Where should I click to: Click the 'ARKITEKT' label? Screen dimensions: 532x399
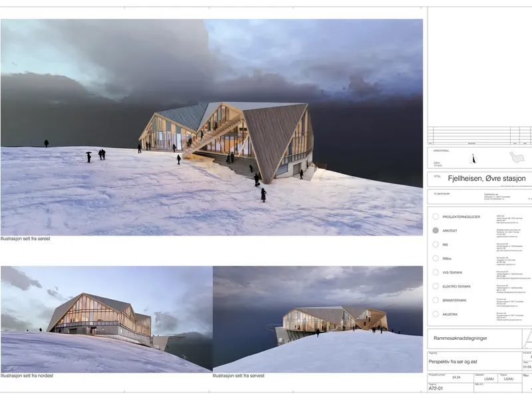click(x=450, y=231)
